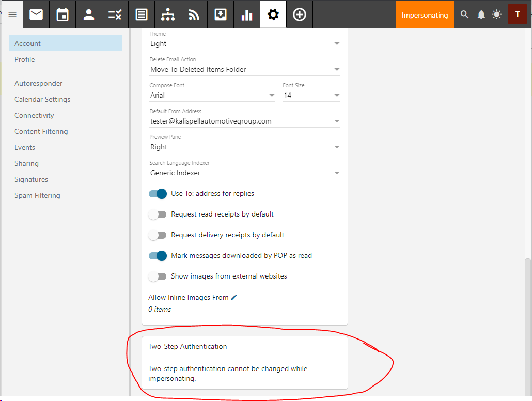532x401 pixels.
Task: Disable Use To: address for replies
Action: [x=158, y=194]
